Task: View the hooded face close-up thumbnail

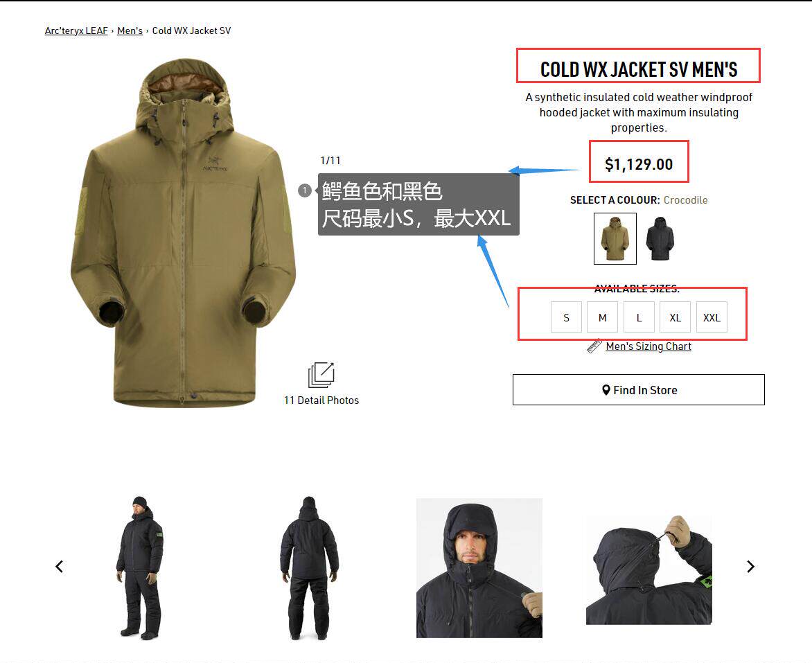Action: click(x=479, y=567)
